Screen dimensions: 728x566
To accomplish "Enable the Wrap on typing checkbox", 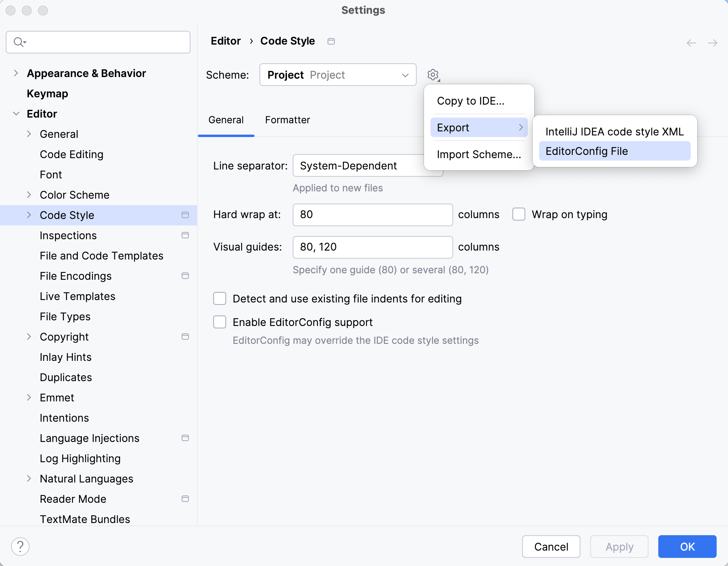I will [x=518, y=214].
